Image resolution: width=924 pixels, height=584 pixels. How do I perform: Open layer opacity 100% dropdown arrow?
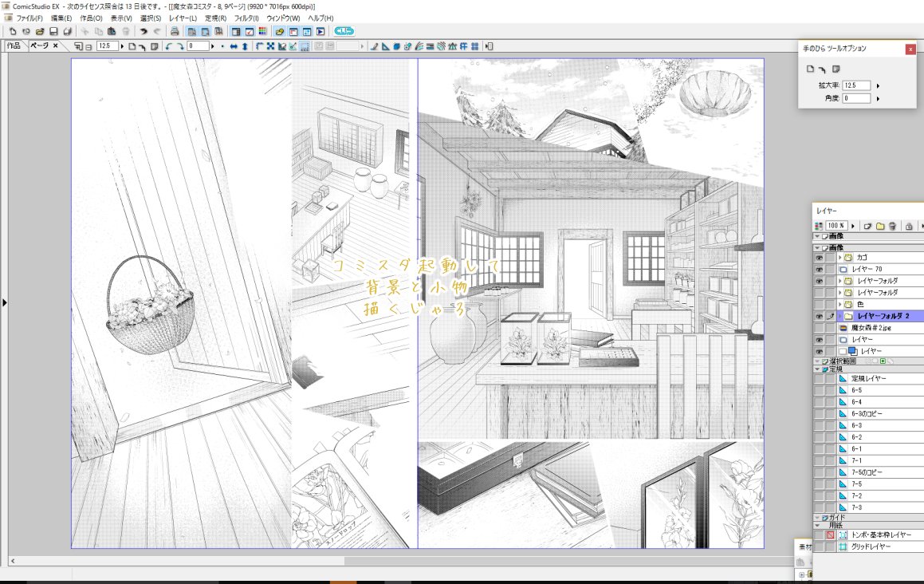point(853,227)
